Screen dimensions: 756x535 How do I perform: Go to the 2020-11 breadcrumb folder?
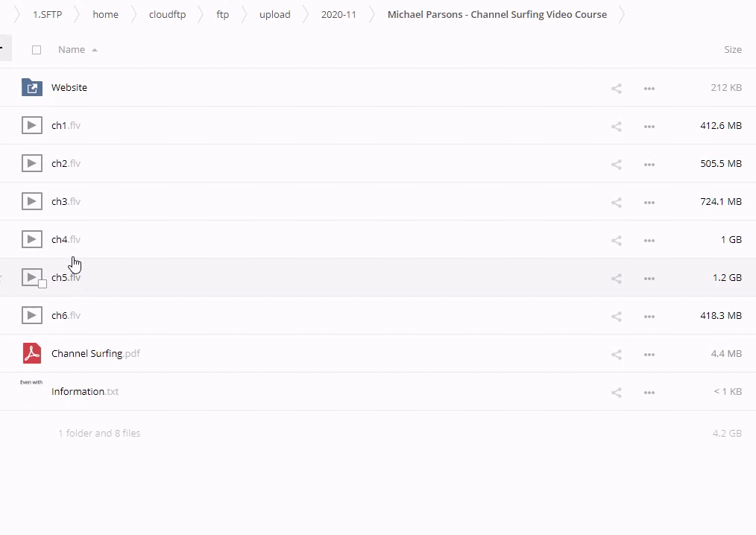[x=338, y=14]
